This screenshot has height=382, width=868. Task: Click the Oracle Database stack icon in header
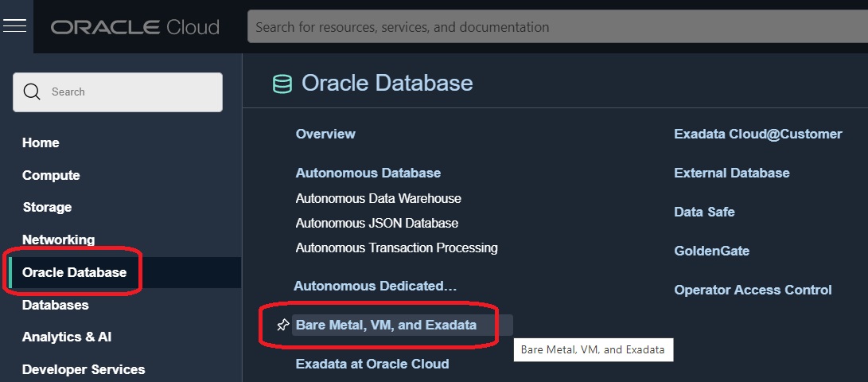point(282,84)
